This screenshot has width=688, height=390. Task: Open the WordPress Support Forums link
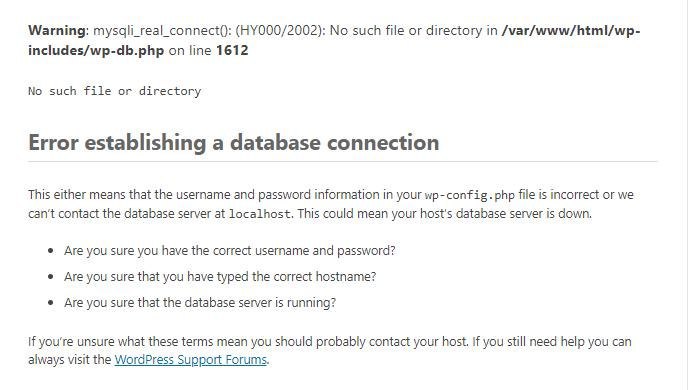point(190,360)
